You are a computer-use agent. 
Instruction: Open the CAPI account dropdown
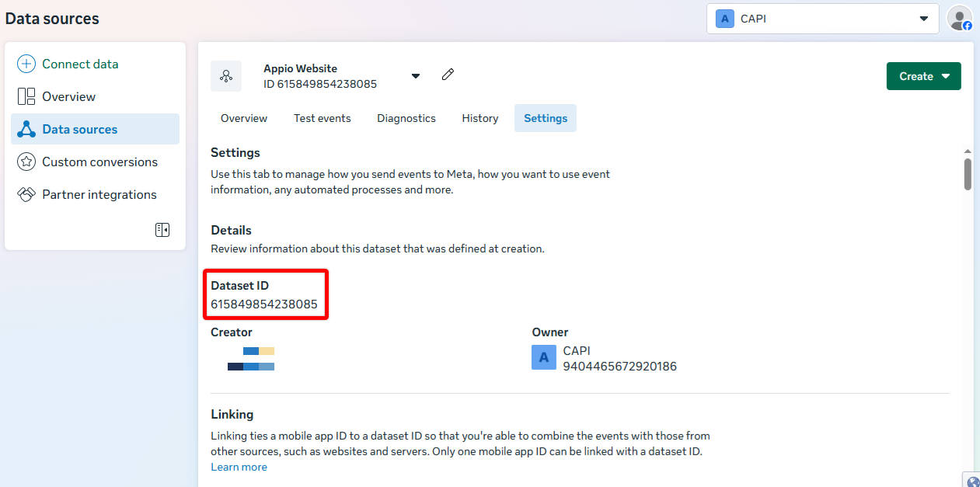point(823,19)
